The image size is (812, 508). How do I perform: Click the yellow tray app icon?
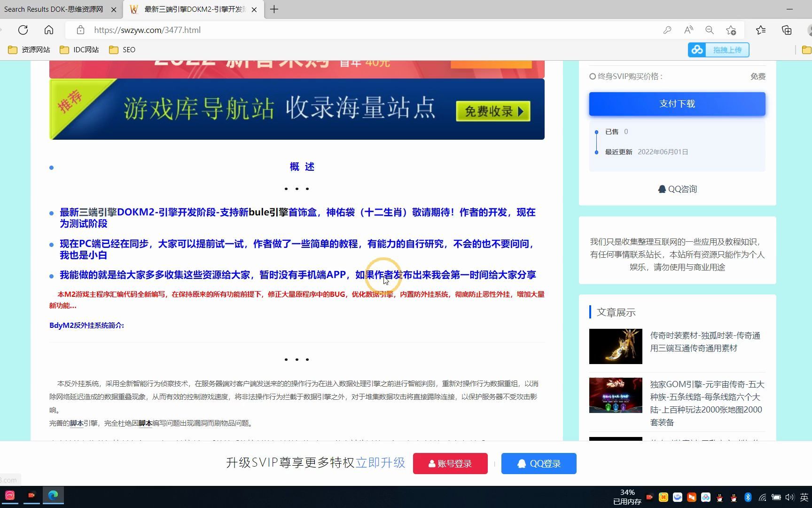[664, 497]
